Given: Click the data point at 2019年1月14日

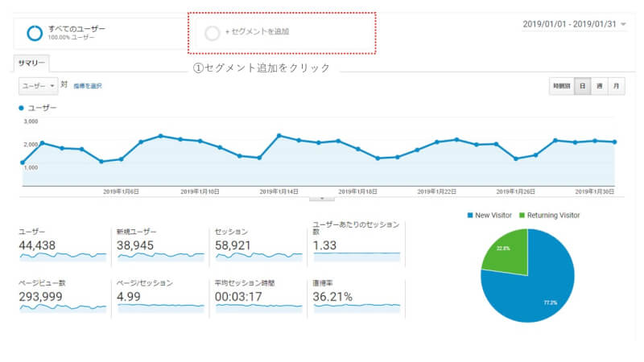Looking at the screenshot, I should tap(279, 135).
